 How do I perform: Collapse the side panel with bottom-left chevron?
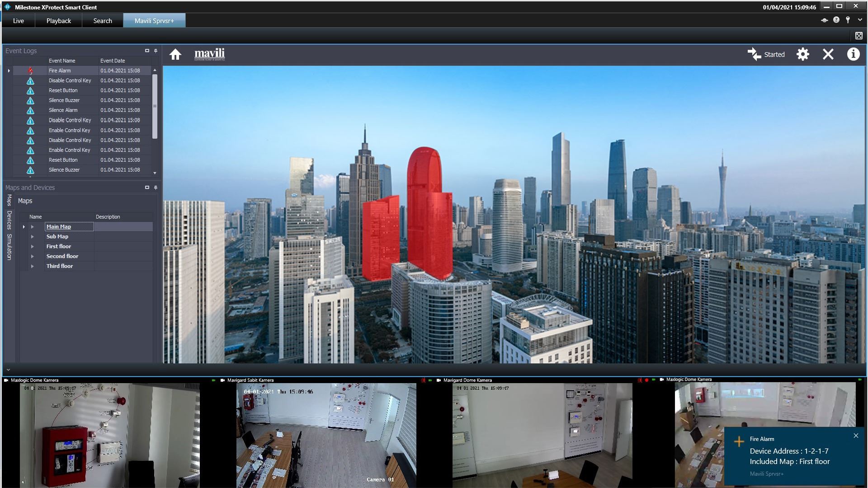8,370
